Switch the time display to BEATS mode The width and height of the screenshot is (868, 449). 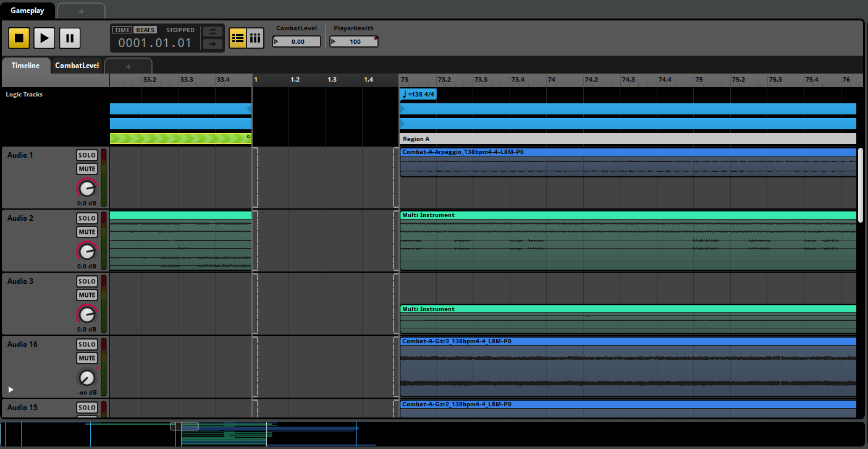coord(145,30)
